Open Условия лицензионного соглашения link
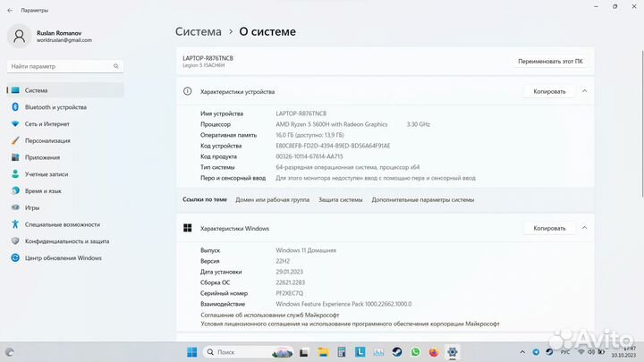The image size is (644, 362). tap(350, 324)
